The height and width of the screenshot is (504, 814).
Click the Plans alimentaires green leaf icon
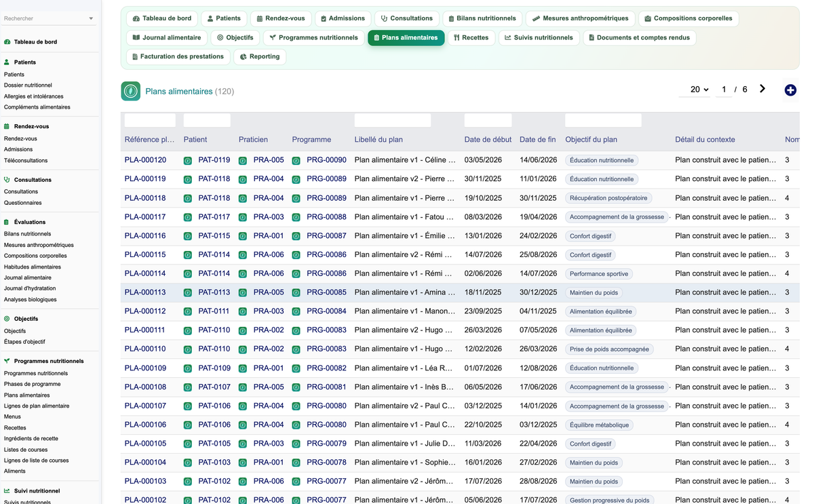(x=131, y=91)
